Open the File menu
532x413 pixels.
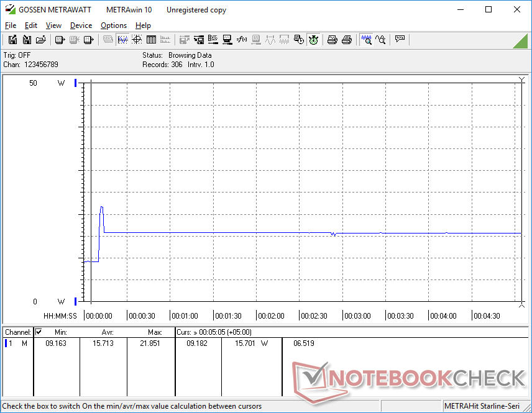(11, 25)
